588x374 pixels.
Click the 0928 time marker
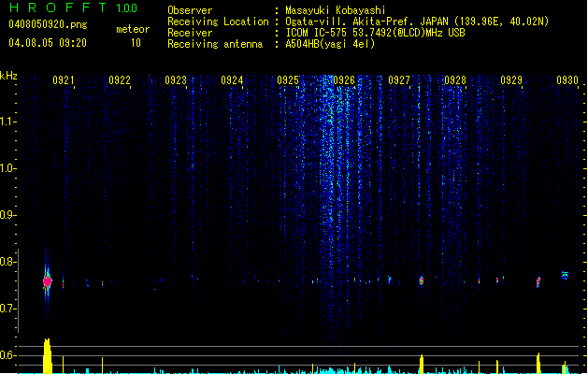pyautogui.click(x=455, y=80)
